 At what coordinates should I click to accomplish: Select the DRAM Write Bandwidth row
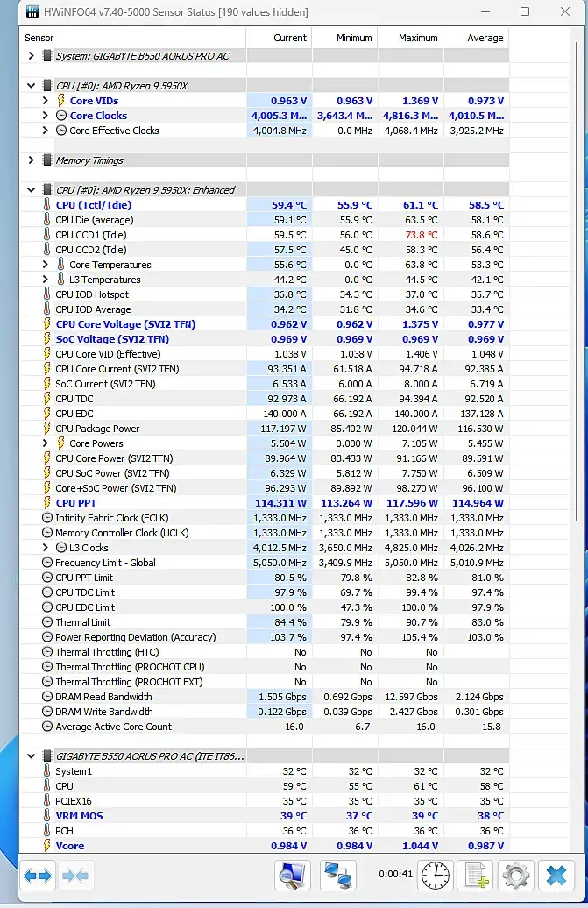click(x=265, y=712)
